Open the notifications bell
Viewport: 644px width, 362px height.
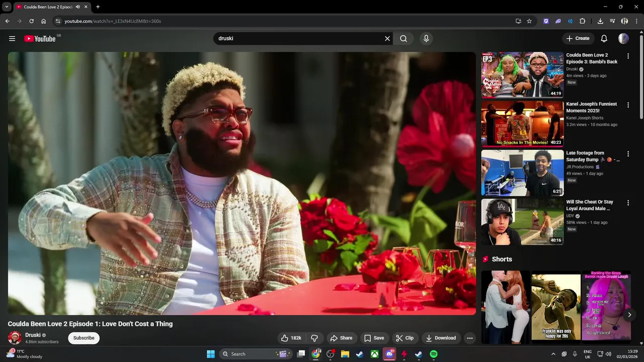tap(604, 38)
